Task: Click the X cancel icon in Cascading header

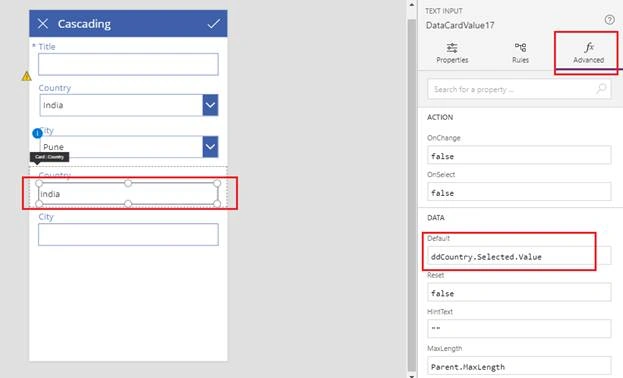Action: tap(43, 24)
